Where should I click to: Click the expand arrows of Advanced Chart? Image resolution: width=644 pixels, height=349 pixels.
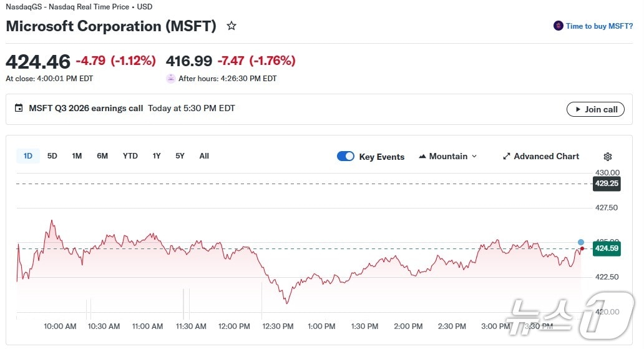tap(507, 156)
